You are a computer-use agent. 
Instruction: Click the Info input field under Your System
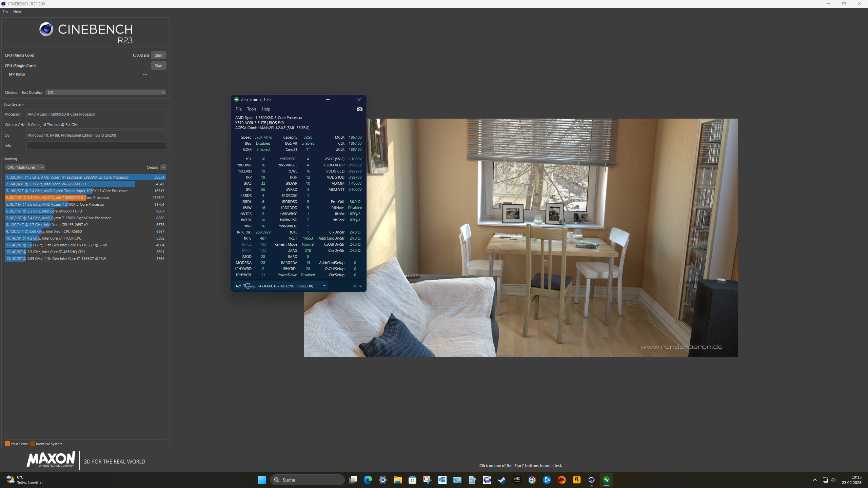pos(96,145)
